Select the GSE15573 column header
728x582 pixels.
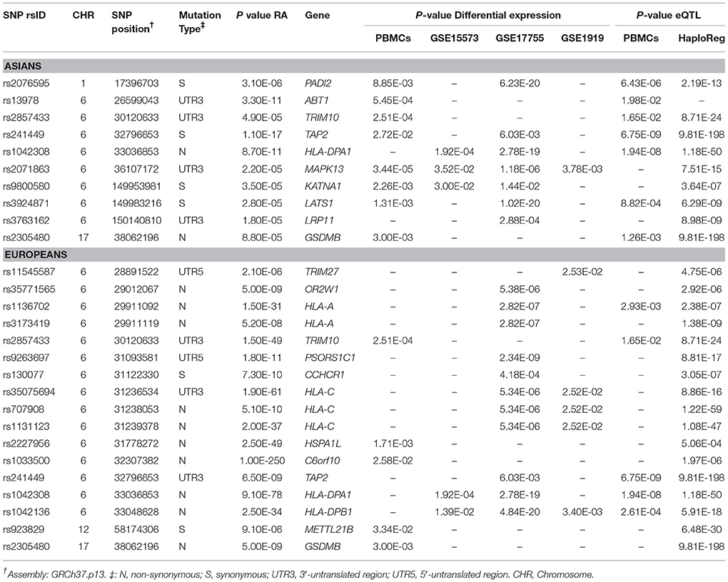[454, 38]
